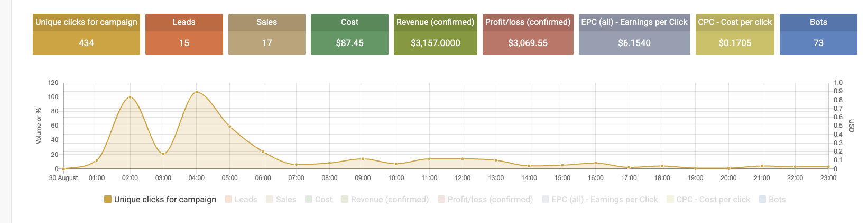Select the Leads stat card
868x223 pixels.
tap(184, 34)
